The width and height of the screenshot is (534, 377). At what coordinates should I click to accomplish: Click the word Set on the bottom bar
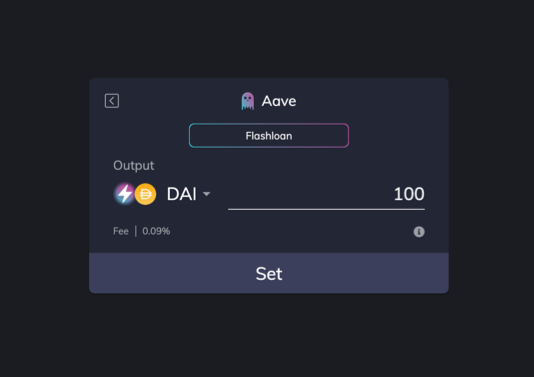[x=269, y=273]
